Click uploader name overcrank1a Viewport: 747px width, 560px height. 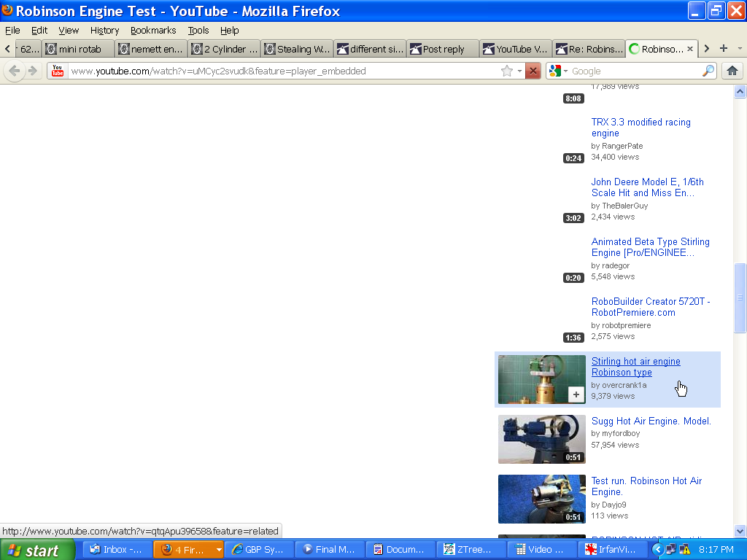coord(624,385)
